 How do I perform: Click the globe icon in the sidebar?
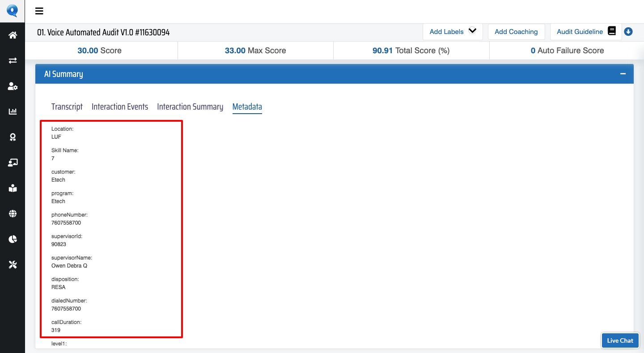(13, 214)
